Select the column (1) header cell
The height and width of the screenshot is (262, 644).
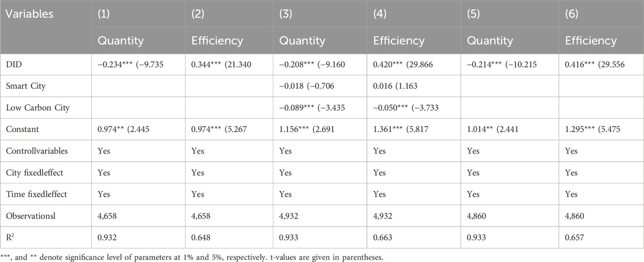click(x=105, y=15)
